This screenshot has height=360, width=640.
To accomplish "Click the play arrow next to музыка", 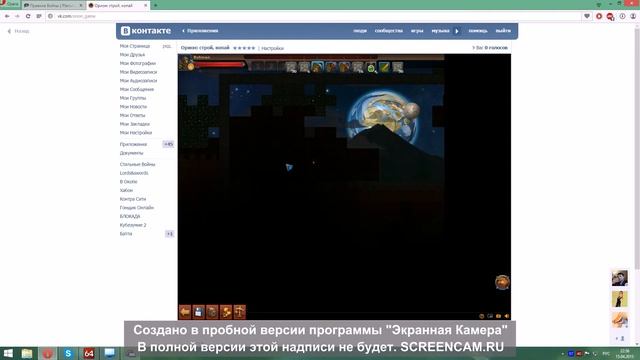I will (x=457, y=31).
